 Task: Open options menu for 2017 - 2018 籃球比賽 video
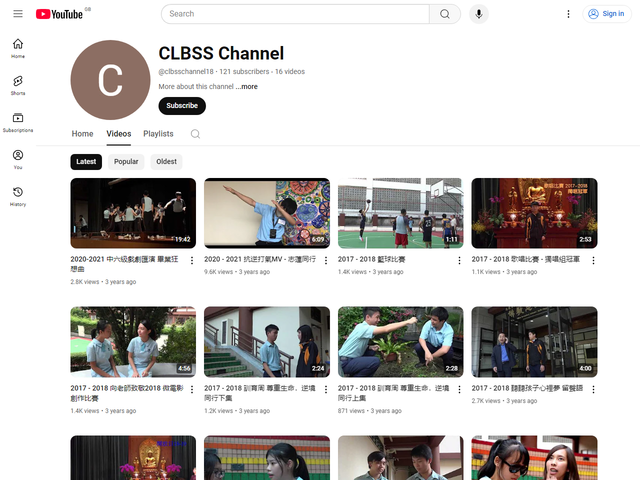(459, 260)
